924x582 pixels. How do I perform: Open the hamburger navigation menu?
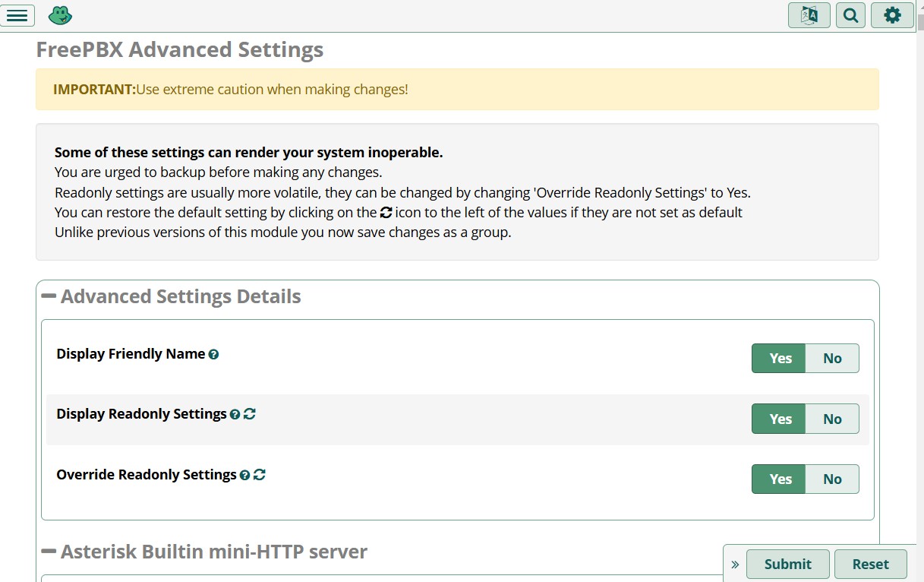coord(17,15)
